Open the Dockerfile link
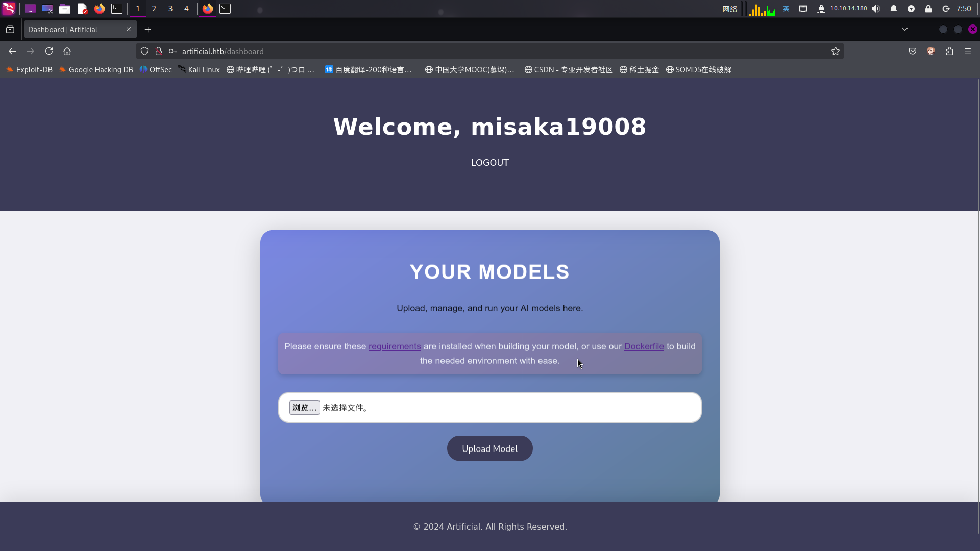This screenshot has height=551, width=980. point(644,346)
